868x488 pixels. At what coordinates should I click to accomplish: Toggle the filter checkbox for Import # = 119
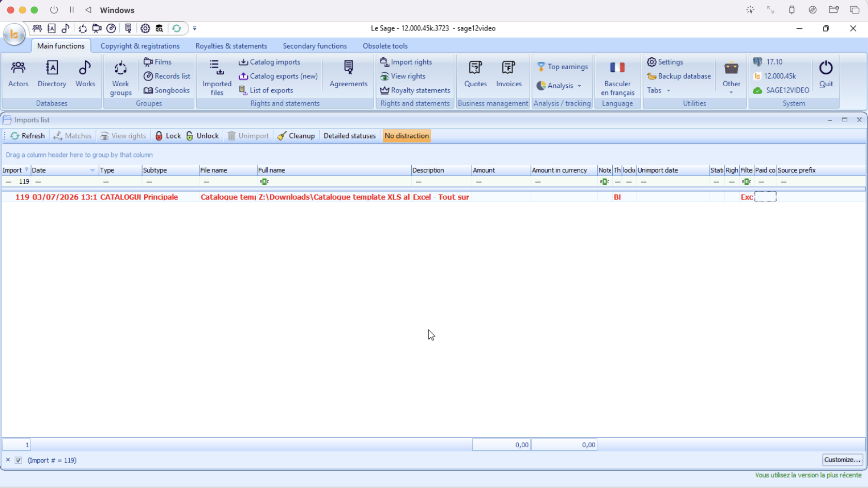tap(19, 460)
